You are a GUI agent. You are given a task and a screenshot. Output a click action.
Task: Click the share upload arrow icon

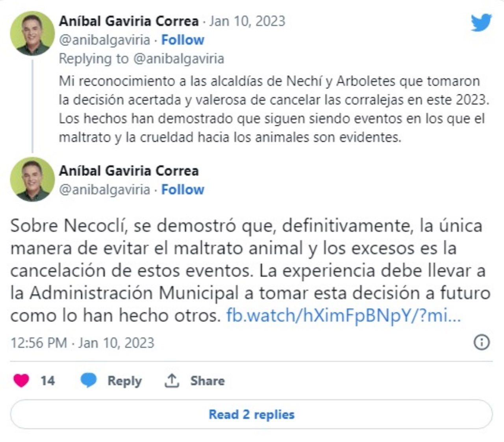click(x=172, y=381)
